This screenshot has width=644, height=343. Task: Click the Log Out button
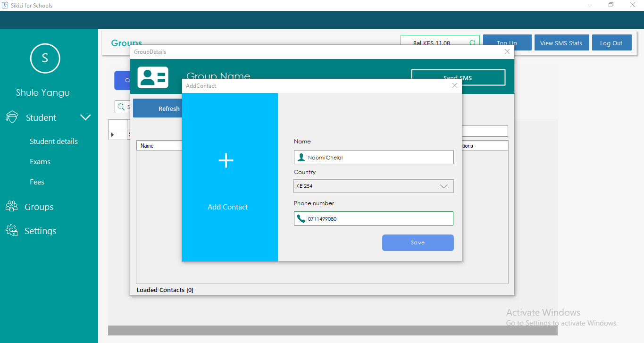[x=611, y=43]
